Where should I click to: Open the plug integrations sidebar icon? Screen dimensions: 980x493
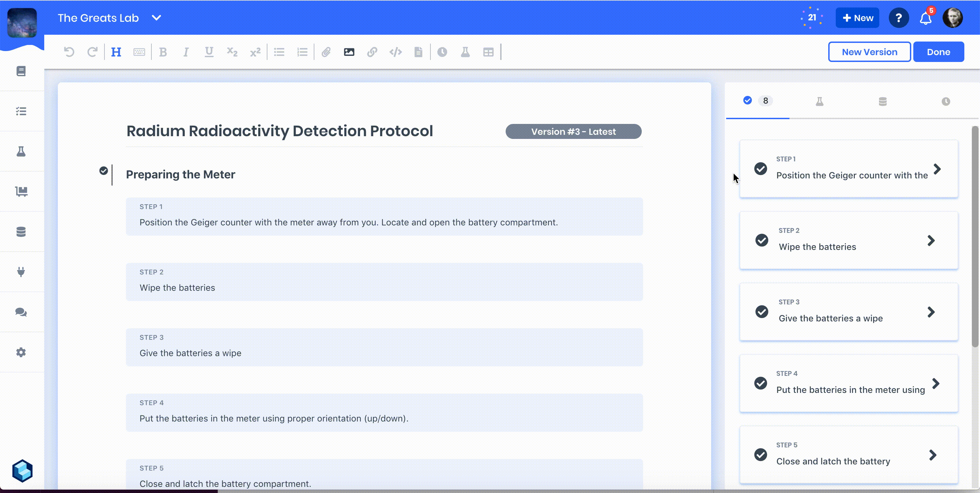(21, 272)
